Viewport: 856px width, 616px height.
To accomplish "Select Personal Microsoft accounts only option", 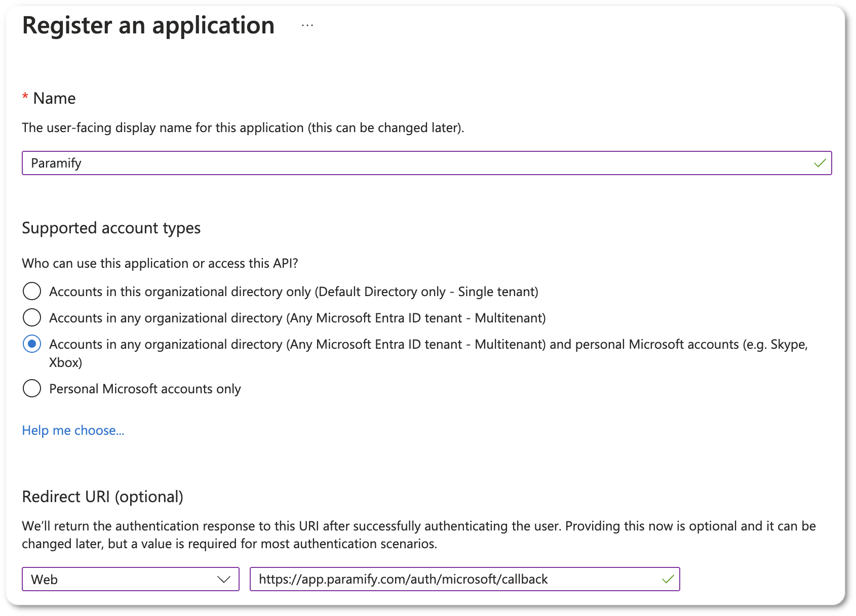I will 32,388.
